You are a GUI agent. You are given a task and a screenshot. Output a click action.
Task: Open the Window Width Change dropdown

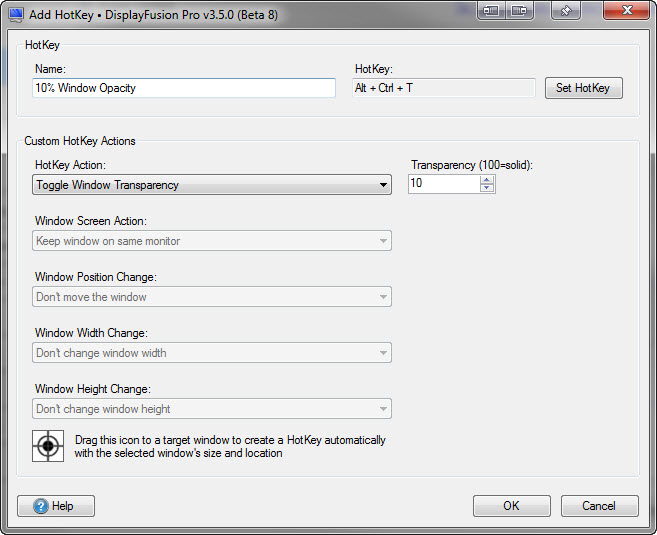[212, 353]
